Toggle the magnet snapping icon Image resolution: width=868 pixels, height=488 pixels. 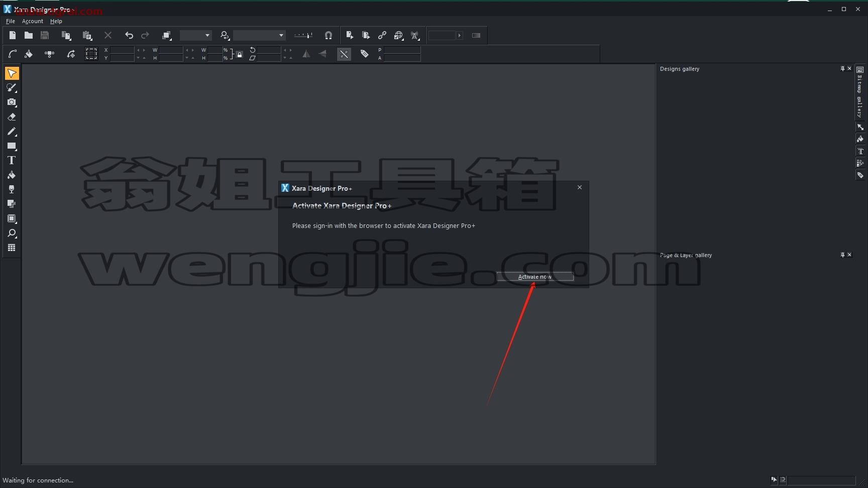[328, 35]
